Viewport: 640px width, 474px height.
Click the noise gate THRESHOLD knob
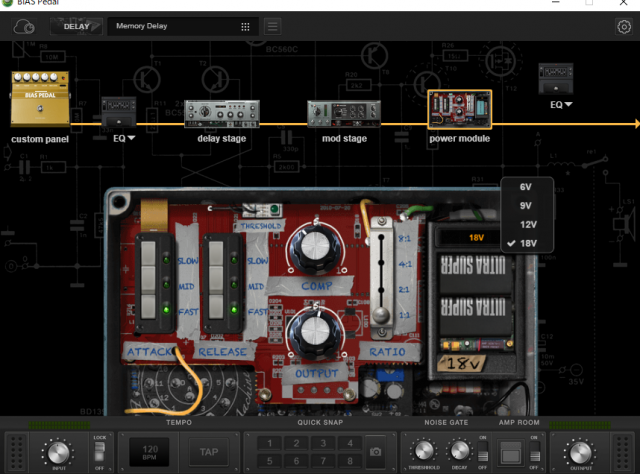click(x=424, y=451)
